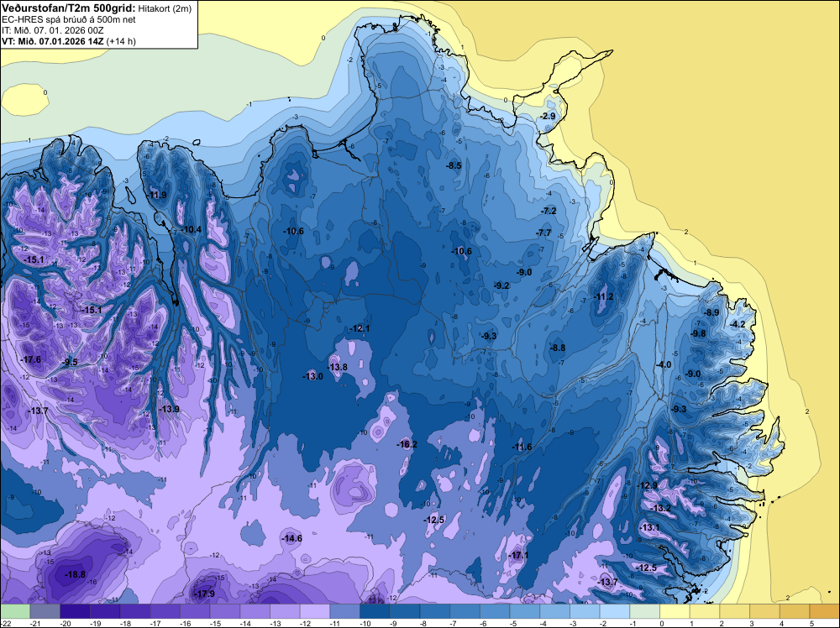The height and width of the screenshot is (628, 840).
Task: Click the legend swatch labeled 0
Action: 675,611
